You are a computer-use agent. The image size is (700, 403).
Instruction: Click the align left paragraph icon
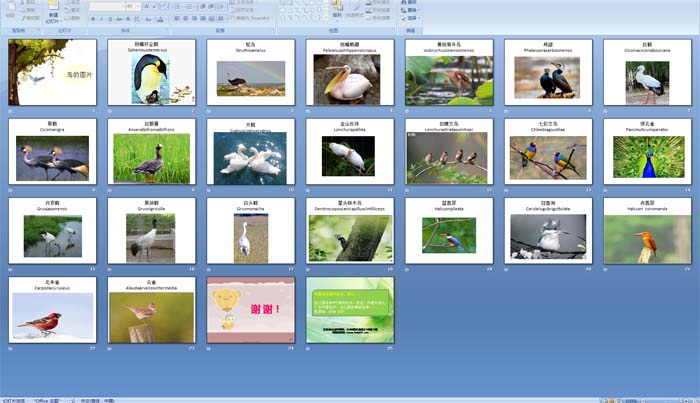pos(177,18)
